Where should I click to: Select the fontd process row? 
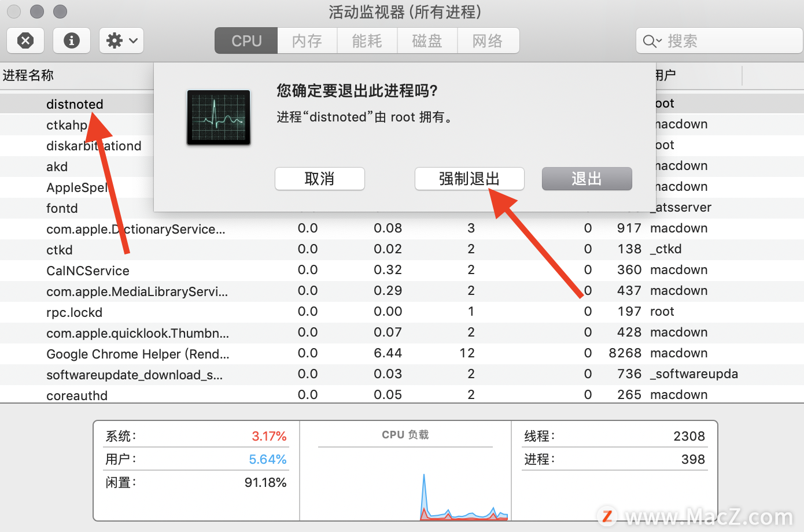pos(402,208)
